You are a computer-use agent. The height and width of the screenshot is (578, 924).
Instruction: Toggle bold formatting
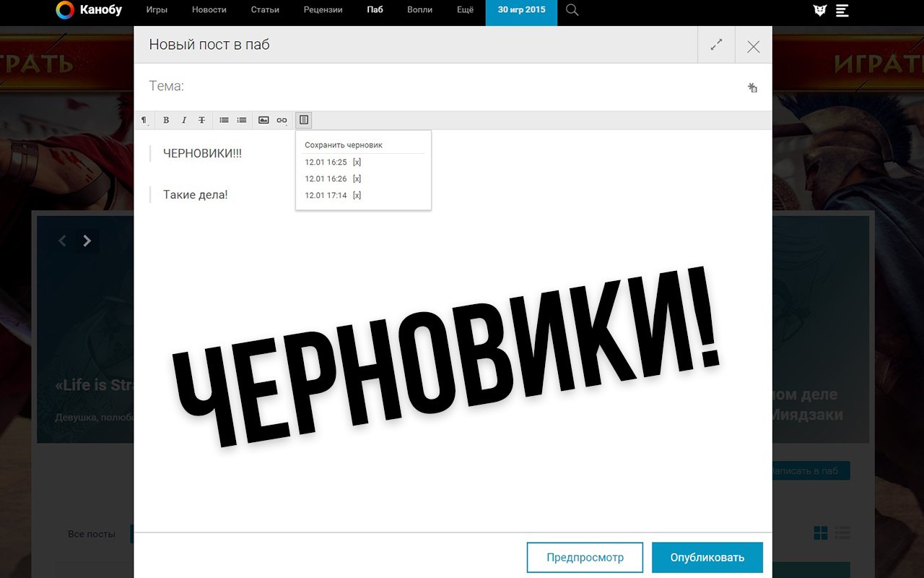pyautogui.click(x=166, y=120)
